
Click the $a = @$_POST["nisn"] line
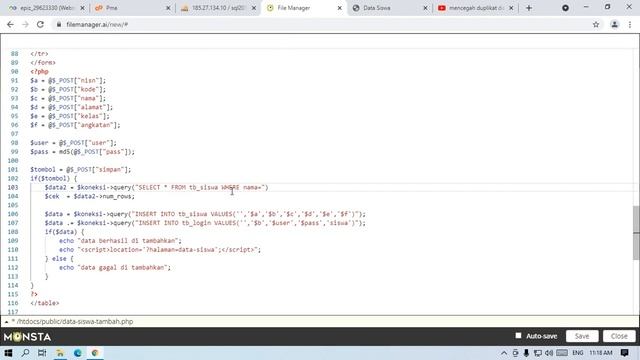pyautogui.click(x=68, y=80)
